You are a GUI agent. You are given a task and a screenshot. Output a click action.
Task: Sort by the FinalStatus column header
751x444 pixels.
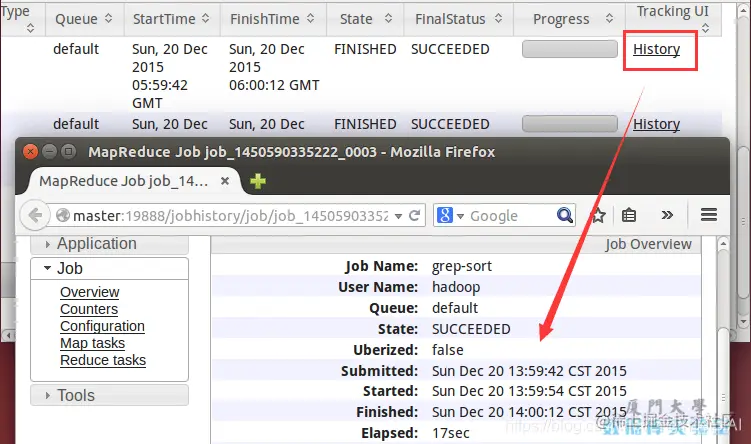click(x=458, y=19)
